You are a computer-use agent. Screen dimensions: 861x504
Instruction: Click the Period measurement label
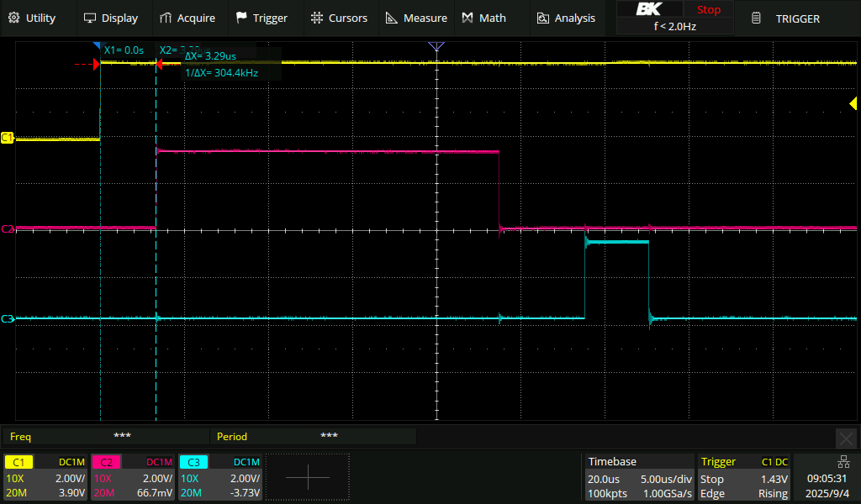point(232,437)
